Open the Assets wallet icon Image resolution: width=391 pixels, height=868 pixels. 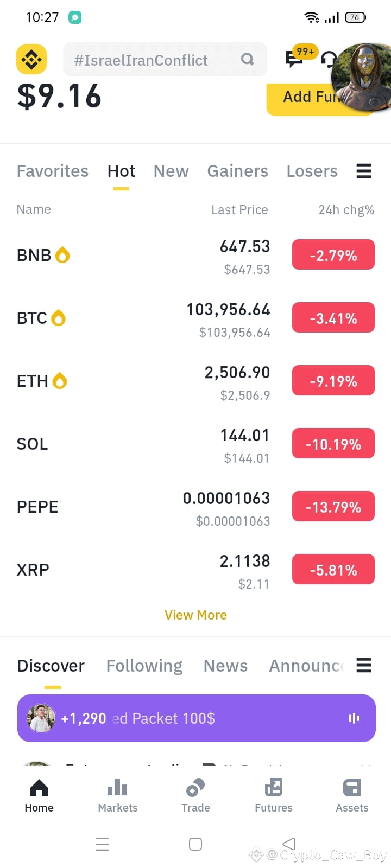(352, 788)
